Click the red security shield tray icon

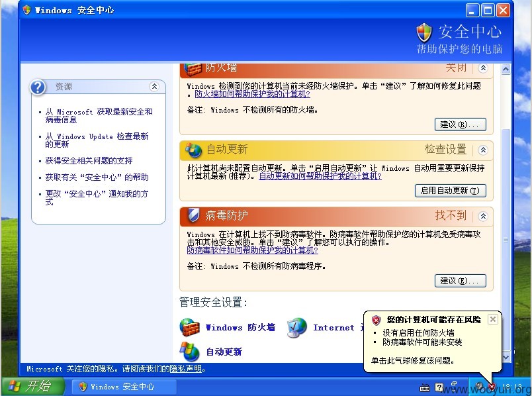[491, 387]
